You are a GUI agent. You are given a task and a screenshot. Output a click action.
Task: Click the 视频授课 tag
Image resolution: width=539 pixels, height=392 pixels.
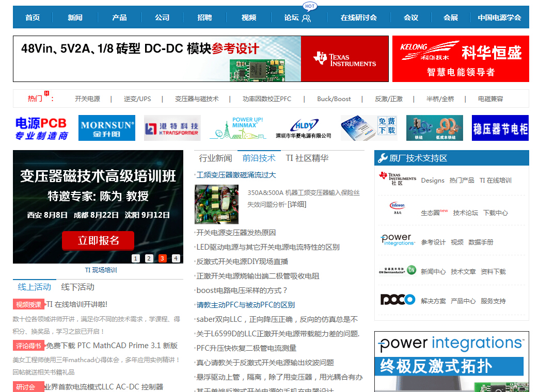(x=29, y=304)
